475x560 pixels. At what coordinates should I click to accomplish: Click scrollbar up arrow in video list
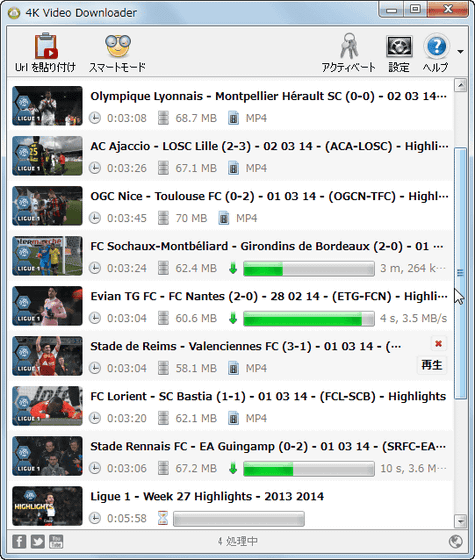(x=461, y=85)
